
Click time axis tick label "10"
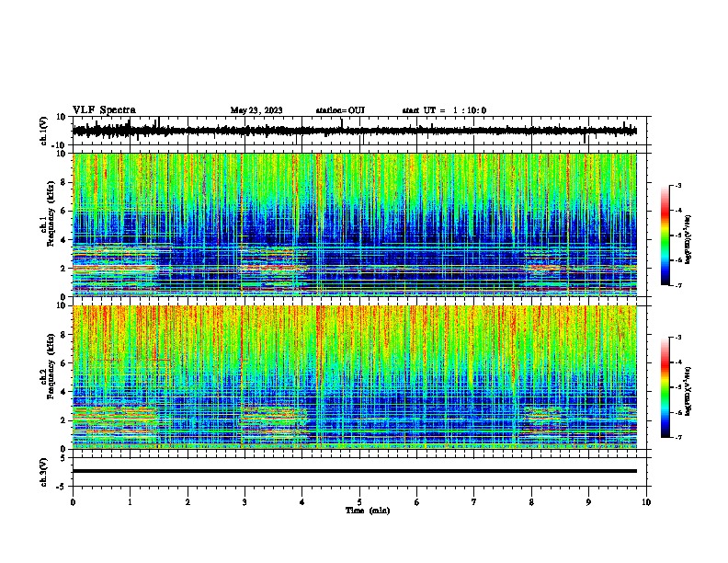646,502
